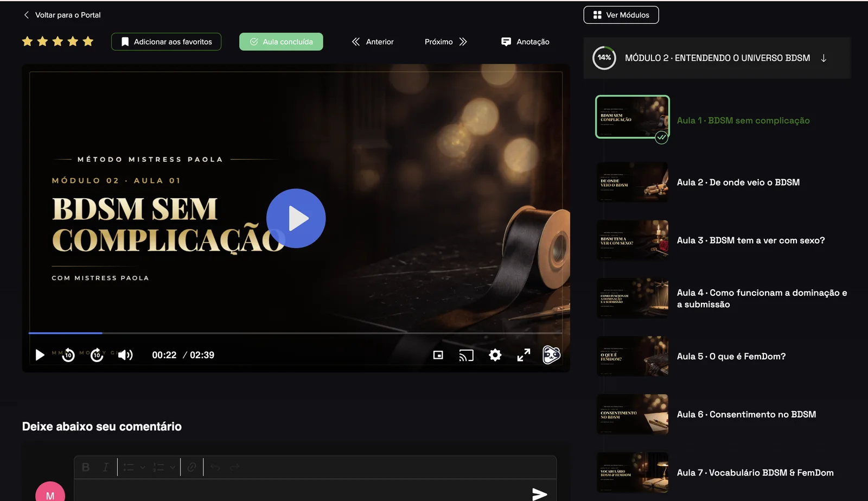Go to Anterior lesson

pos(373,42)
